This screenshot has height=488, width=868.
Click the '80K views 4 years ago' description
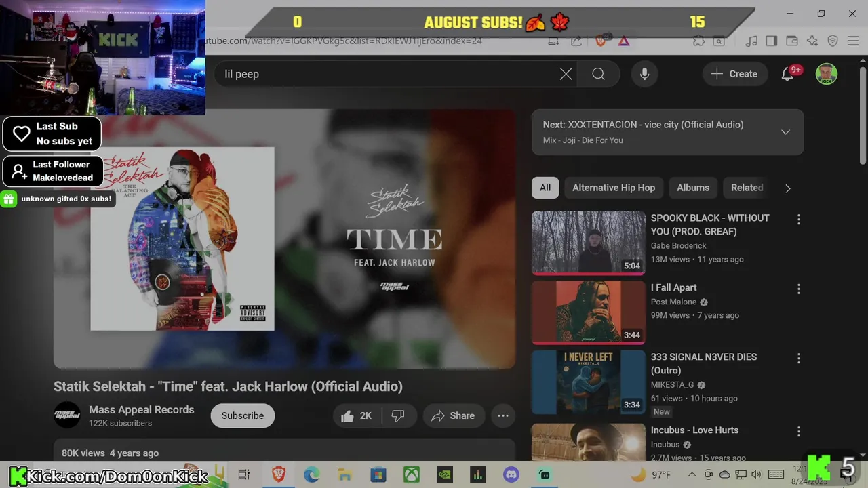tap(110, 453)
